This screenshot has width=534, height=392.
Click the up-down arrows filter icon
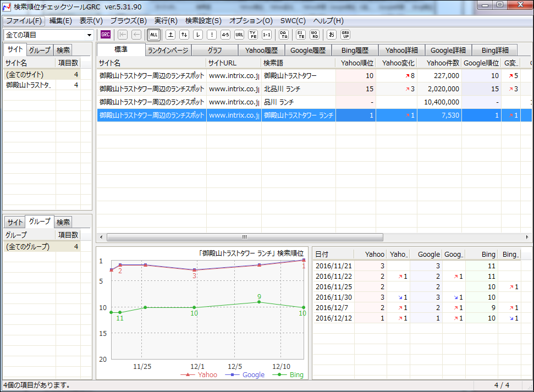(x=184, y=35)
